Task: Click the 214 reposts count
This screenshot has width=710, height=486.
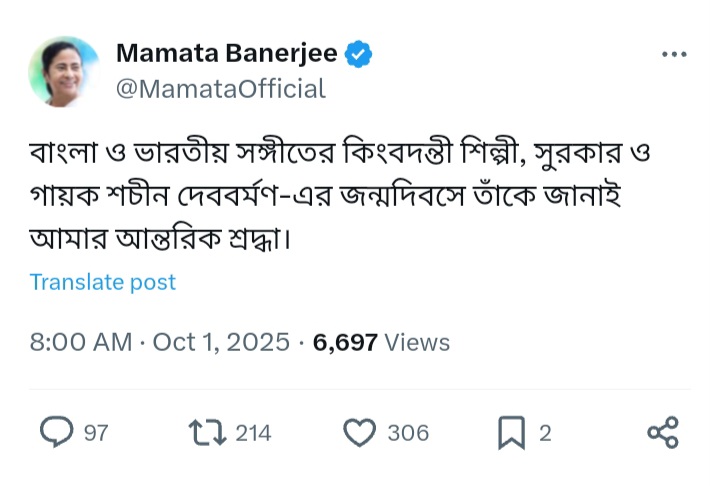Action: click(252, 433)
